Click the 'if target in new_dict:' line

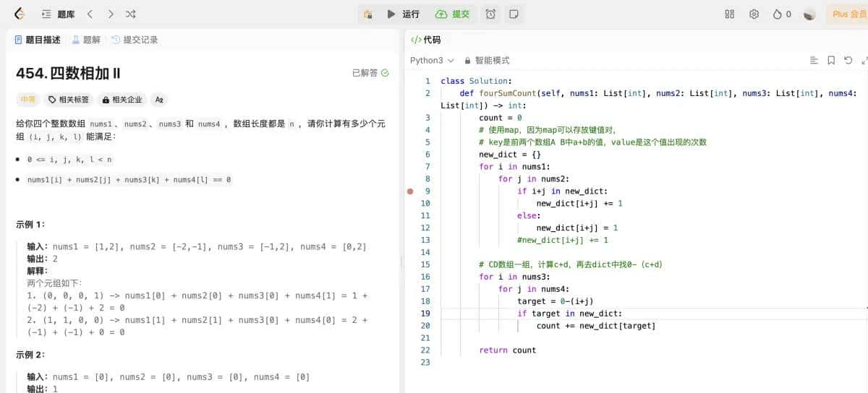click(x=570, y=314)
